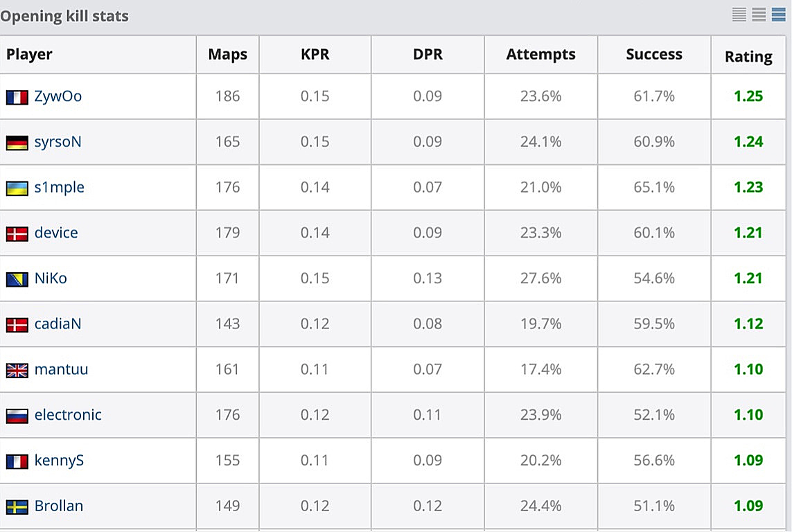The image size is (792, 532).
Task: Open device's player profile link
Action: point(56,233)
